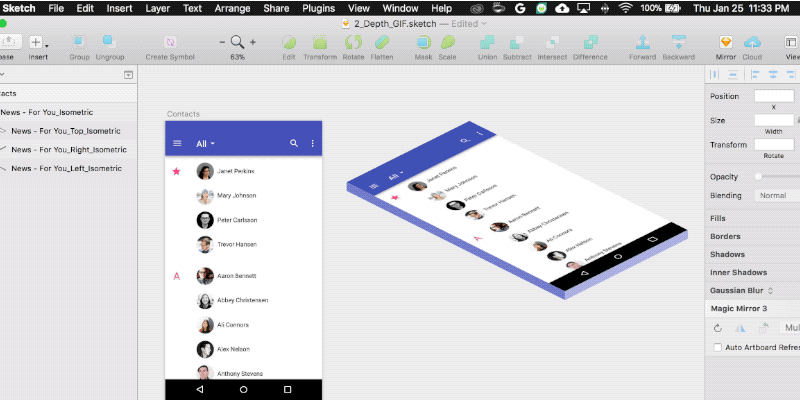800x400 pixels.
Task: Open the Mirror tool
Action: click(726, 42)
